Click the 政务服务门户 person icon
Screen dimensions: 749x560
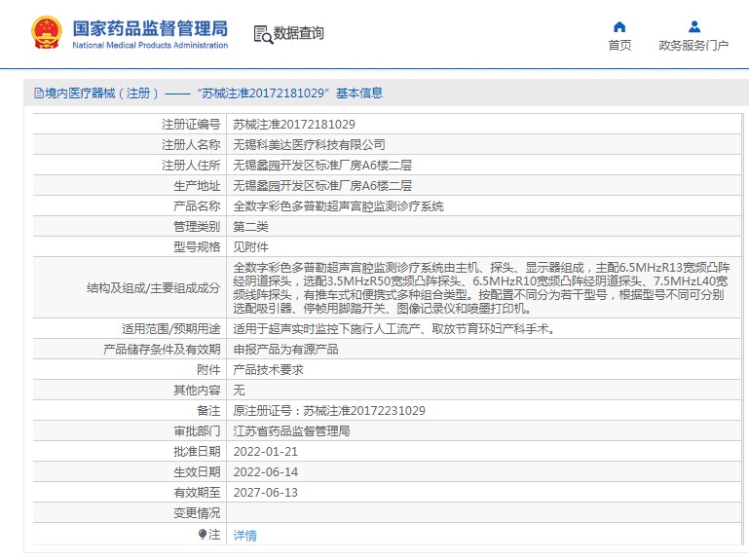point(693,26)
